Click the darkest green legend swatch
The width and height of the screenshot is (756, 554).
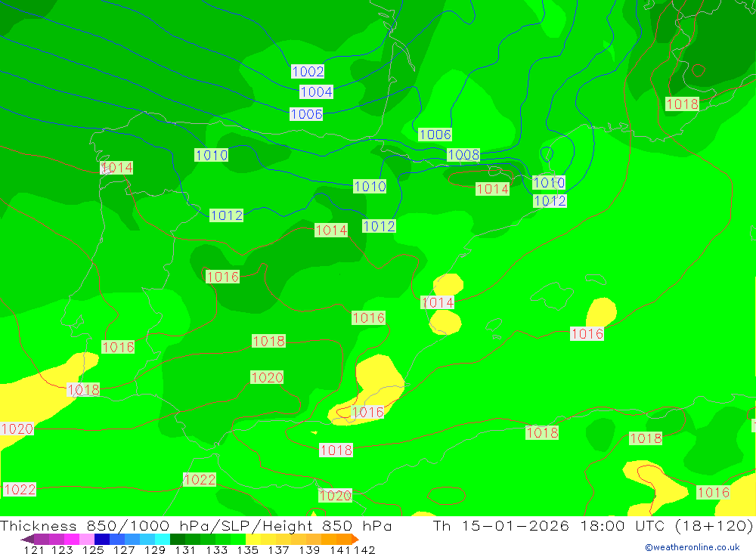[178, 539]
